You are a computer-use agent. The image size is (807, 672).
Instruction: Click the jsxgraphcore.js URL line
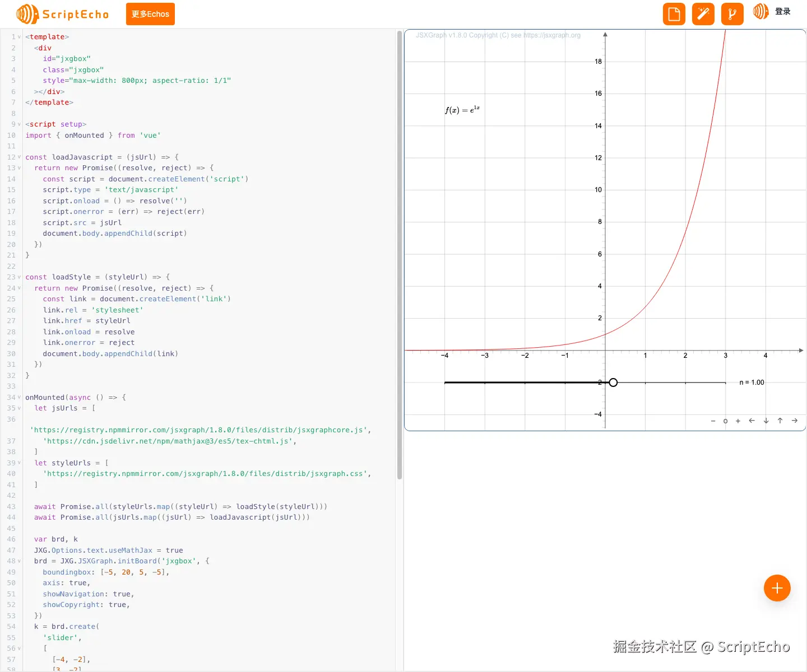click(201, 430)
